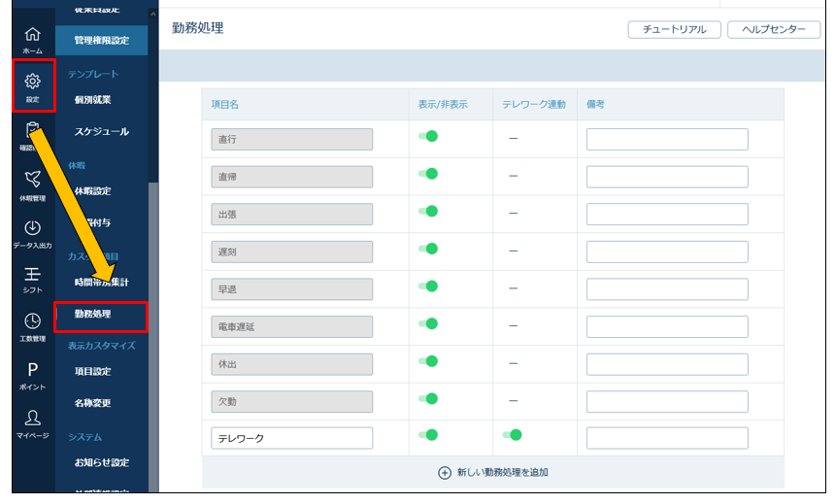
Task: Click the テレワーク連動 column header
Action: click(534, 105)
